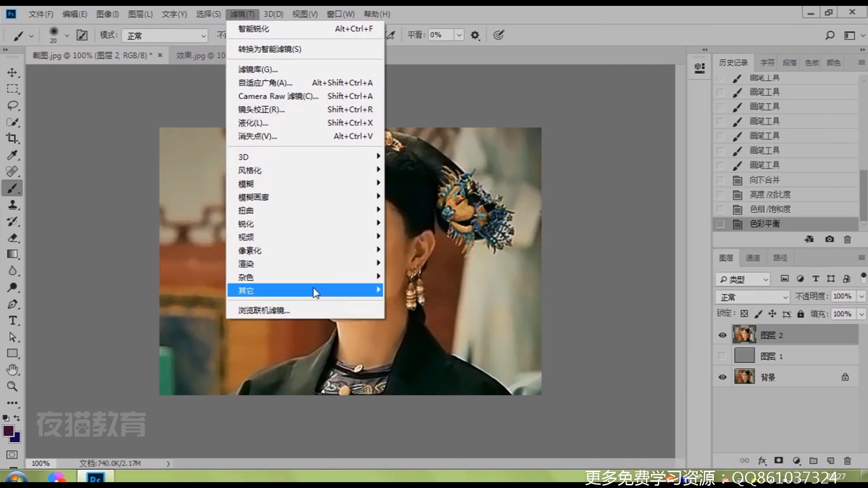Select the Lasso tool
This screenshot has width=868, height=488.
[12, 105]
